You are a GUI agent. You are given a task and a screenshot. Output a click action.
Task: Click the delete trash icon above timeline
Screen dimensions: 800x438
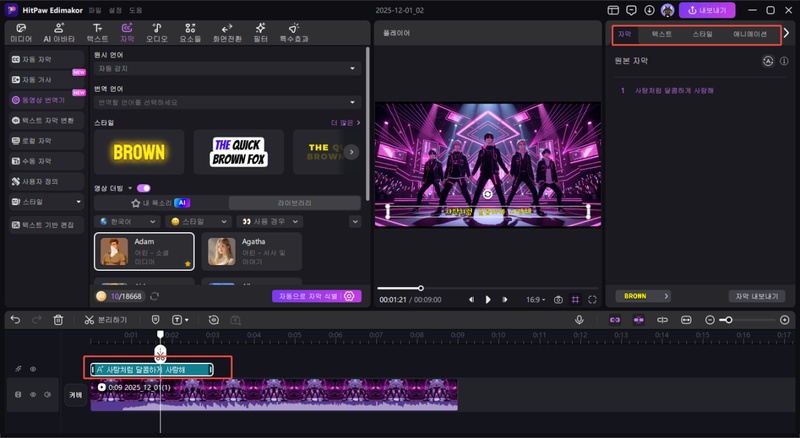(58, 320)
